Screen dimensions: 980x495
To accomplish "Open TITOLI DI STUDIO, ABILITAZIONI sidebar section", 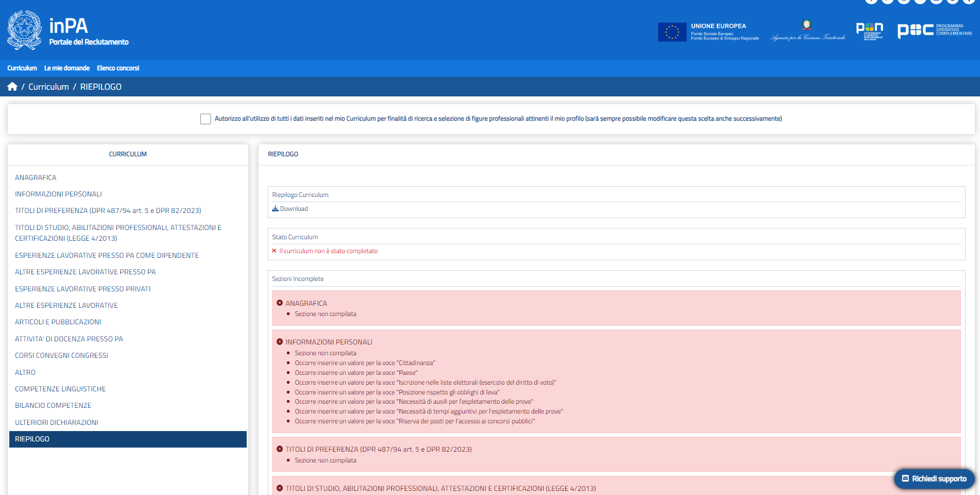I will tap(118, 233).
